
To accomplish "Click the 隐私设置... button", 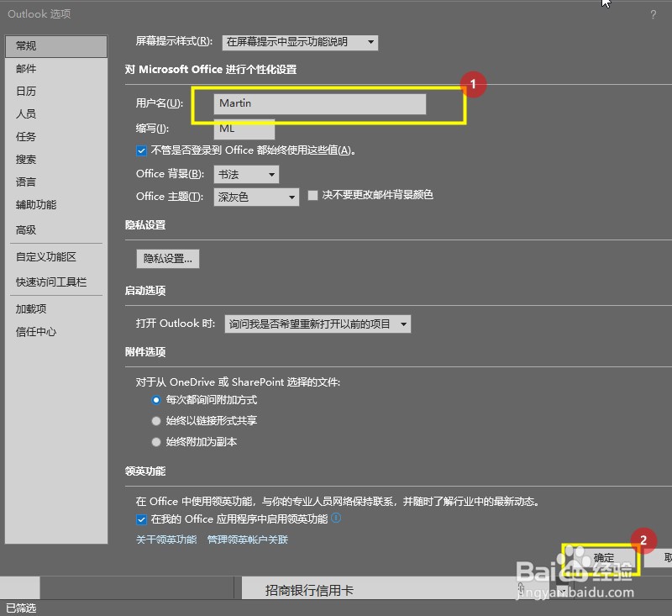I will coord(167,259).
